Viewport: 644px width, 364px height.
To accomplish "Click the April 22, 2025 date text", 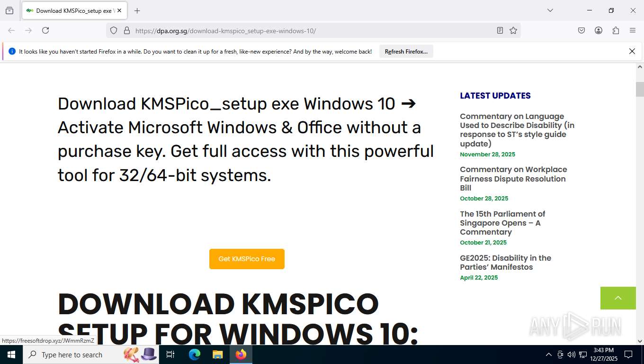I will click(x=479, y=278).
